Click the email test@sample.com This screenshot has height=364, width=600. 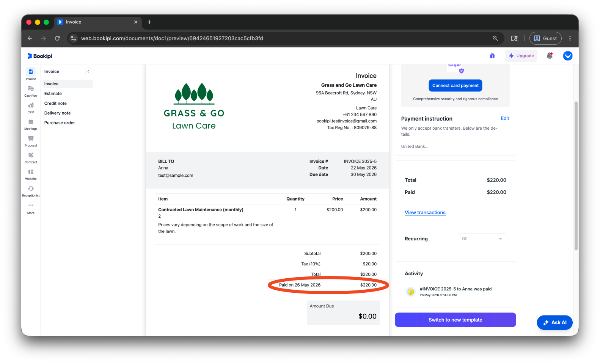coord(176,176)
